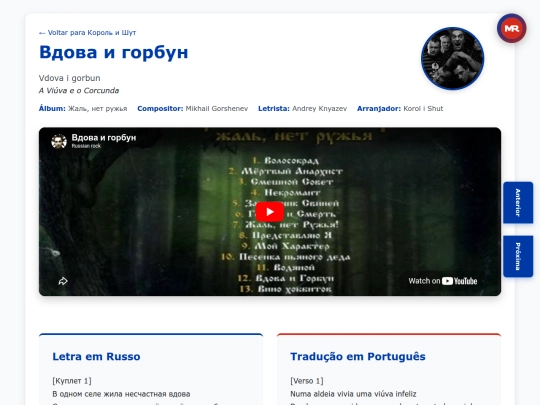The image size is (540, 405).
Task: Click the Letra em Russo heading
Action: click(x=96, y=356)
